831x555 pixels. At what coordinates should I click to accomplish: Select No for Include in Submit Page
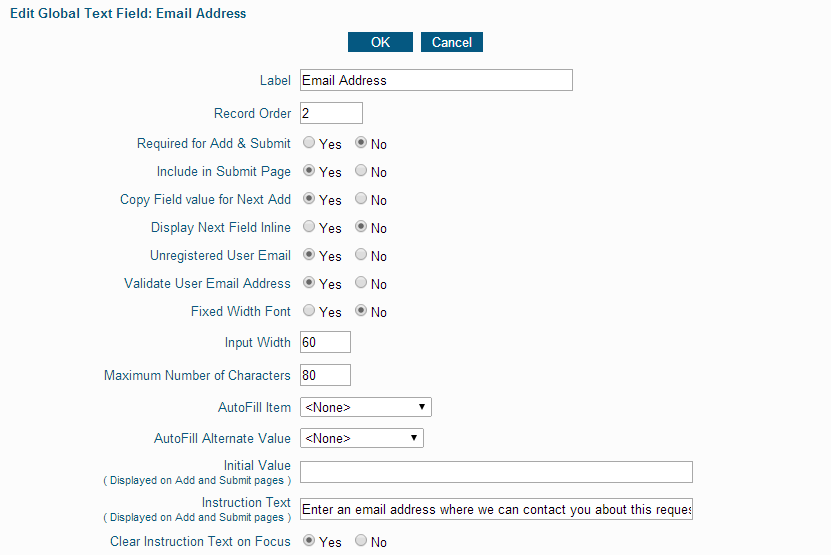point(361,171)
